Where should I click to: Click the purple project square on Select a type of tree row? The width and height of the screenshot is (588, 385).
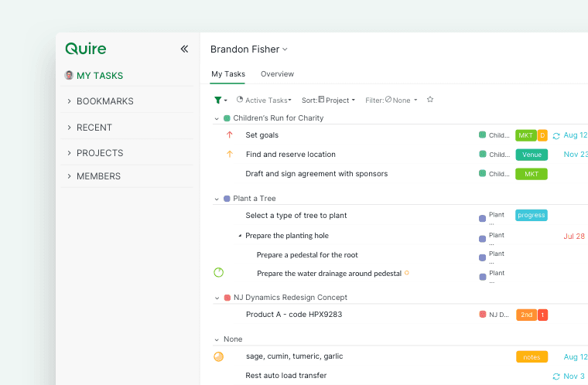tap(482, 218)
